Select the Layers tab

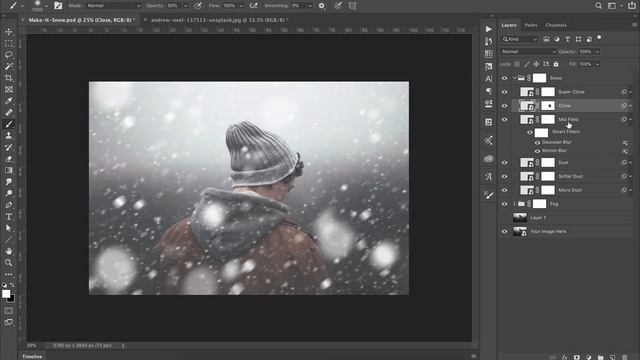(x=509, y=25)
